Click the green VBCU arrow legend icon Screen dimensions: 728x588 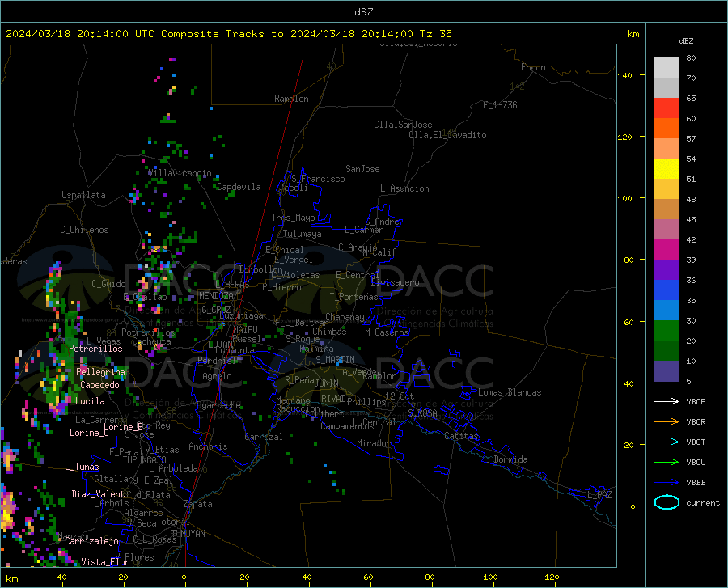click(667, 463)
